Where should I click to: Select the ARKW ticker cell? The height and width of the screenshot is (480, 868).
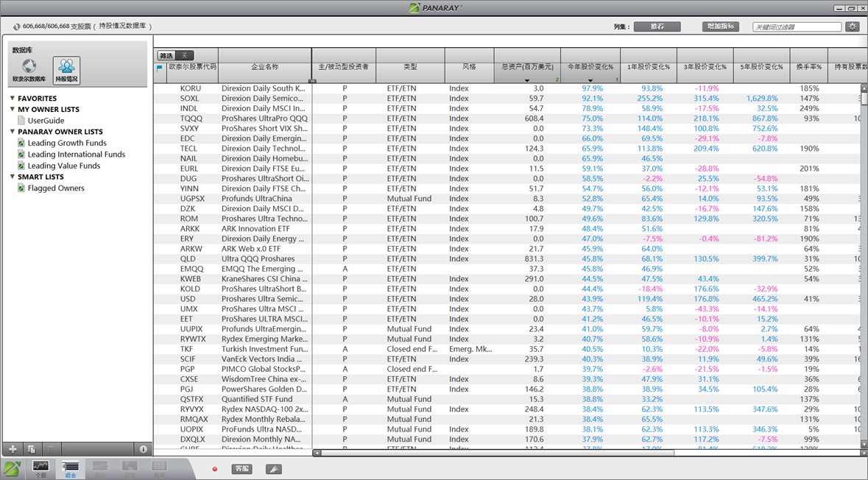click(x=191, y=249)
